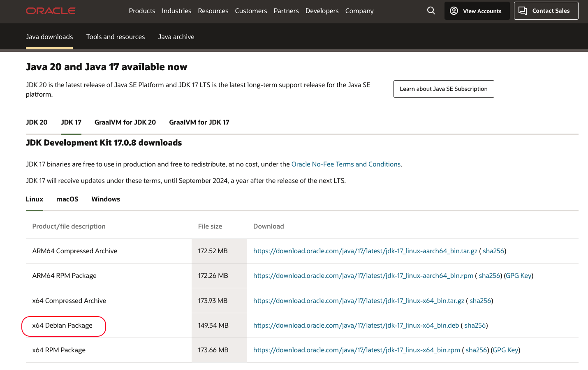This screenshot has width=588, height=370.
Task: Select the Windows platform tab
Action: coord(106,199)
